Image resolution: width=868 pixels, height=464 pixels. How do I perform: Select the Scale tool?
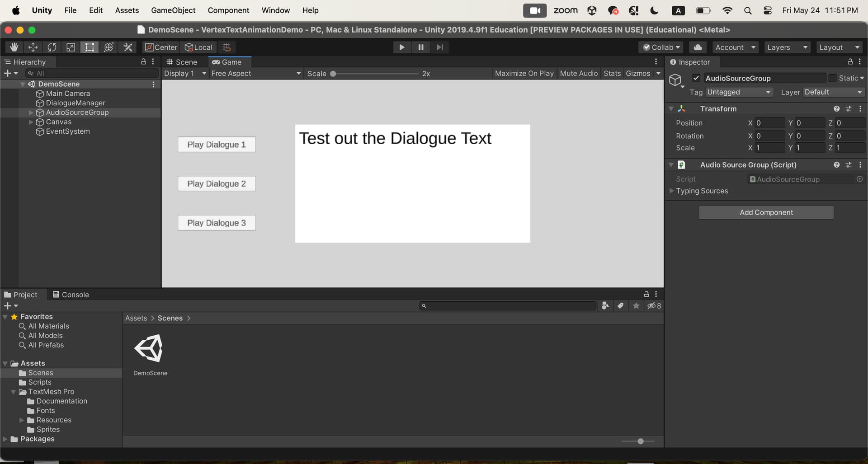71,47
